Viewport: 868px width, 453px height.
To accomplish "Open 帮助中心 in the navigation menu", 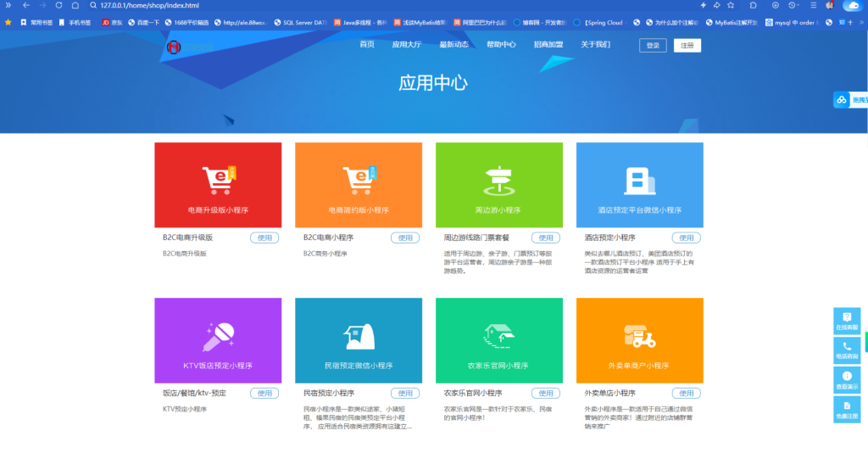I will coord(501,45).
